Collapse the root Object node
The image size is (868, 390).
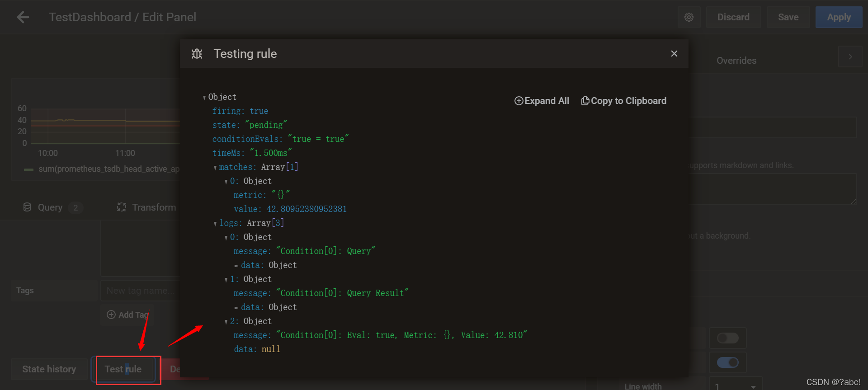tap(204, 98)
